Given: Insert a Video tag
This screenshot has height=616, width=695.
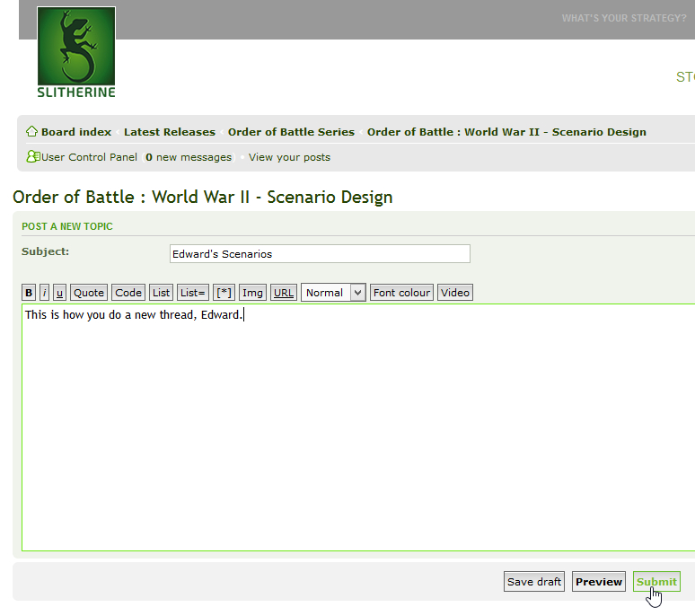Looking at the screenshot, I should (x=455, y=293).
